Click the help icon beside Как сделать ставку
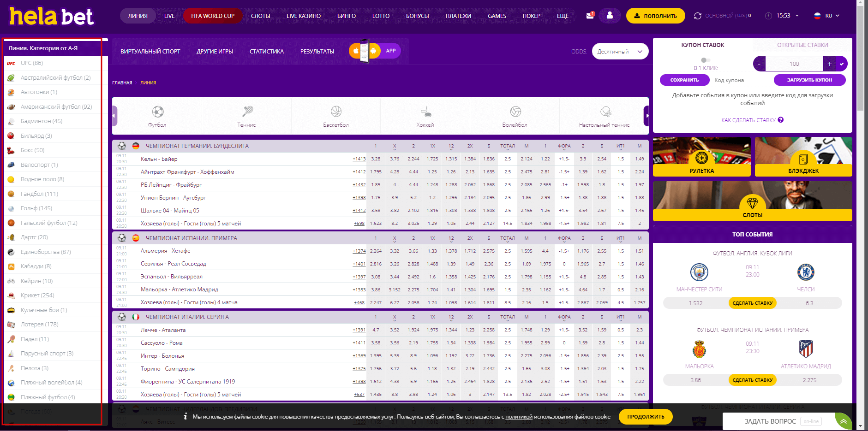 tap(781, 120)
